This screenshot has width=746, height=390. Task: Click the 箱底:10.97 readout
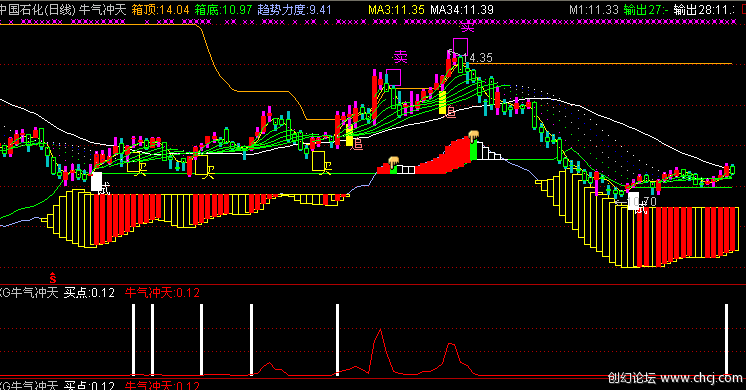click(224, 10)
